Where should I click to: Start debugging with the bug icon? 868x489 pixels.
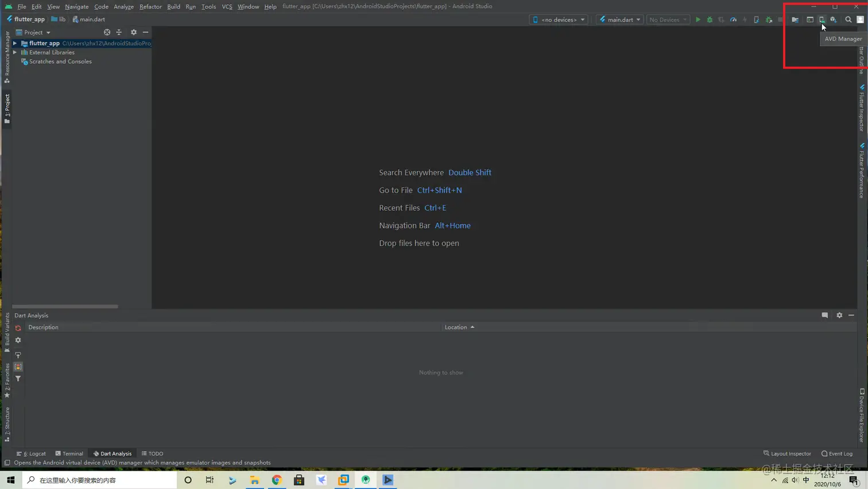coord(710,19)
